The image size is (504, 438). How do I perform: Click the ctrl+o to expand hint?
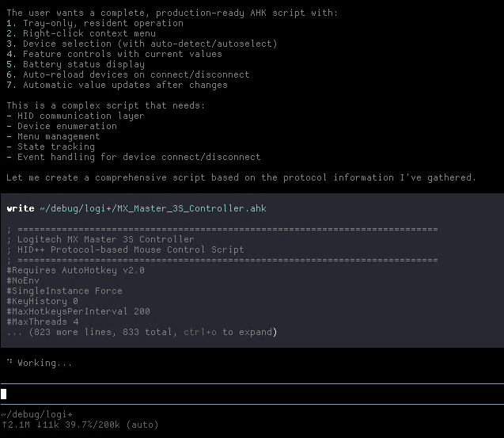coord(230,333)
